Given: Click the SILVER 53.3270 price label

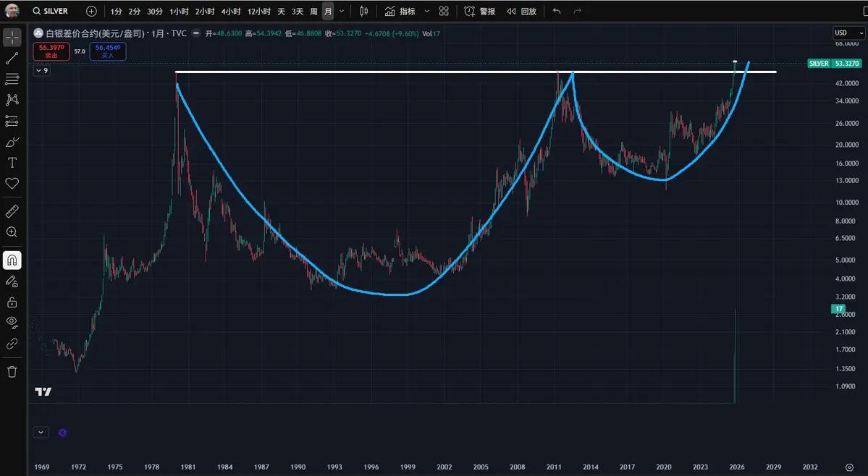Looking at the screenshot, I should (x=834, y=64).
